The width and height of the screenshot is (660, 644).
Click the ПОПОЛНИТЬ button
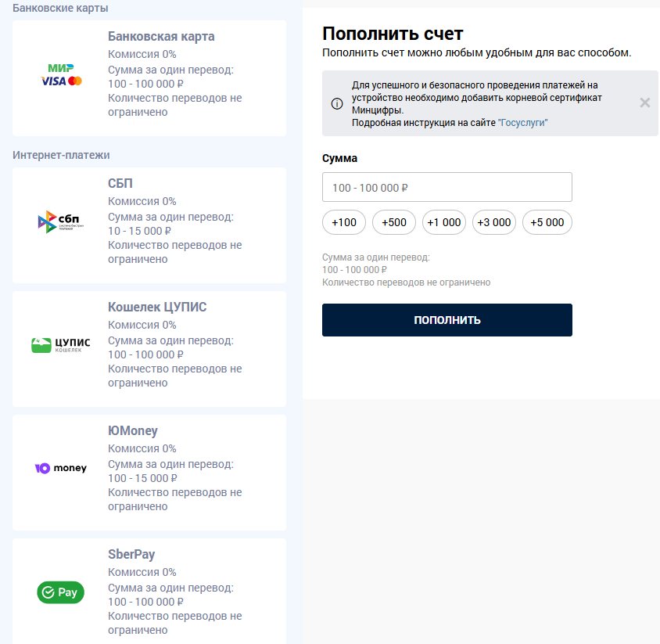coord(447,320)
